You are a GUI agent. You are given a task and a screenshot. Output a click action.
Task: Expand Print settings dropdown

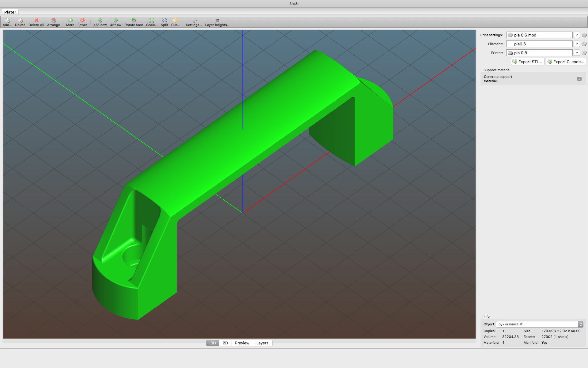[x=577, y=35]
